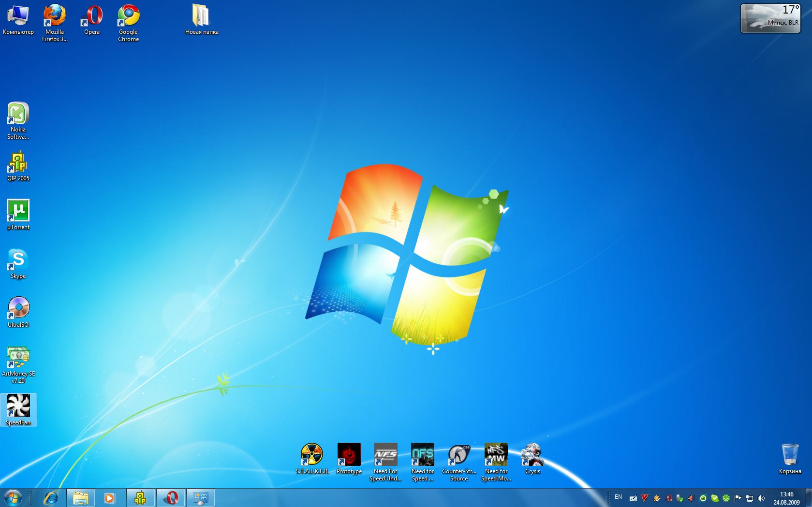Select the Prototype game icon
Image resolution: width=812 pixels, height=507 pixels.
(x=349, y=455)
